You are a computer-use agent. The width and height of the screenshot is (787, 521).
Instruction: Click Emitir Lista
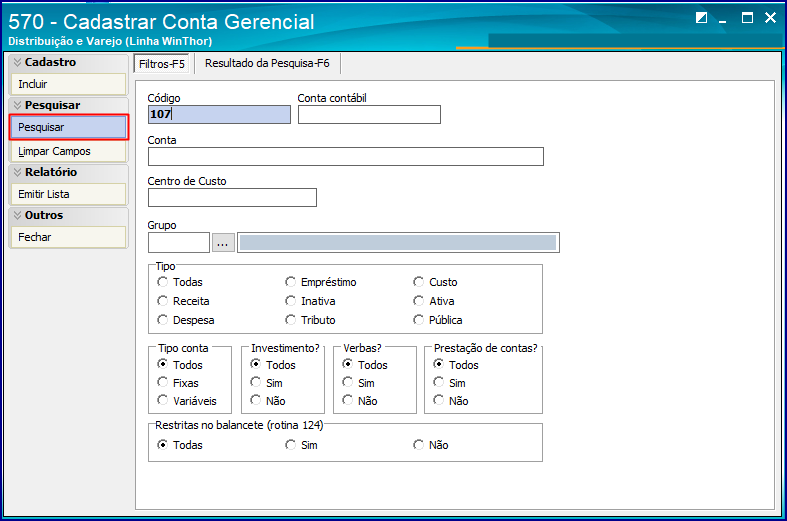click(x=68, y=194)
